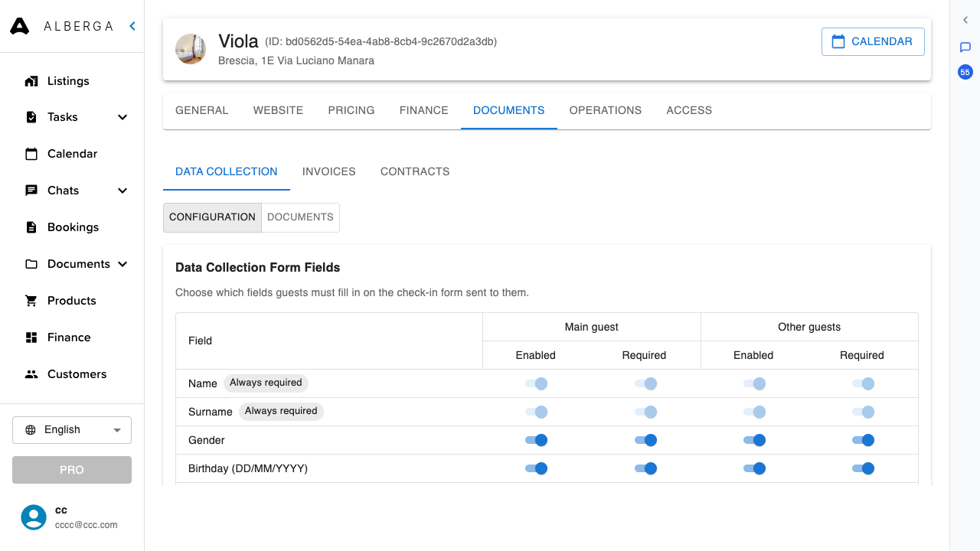Screen dimensions: 980x551
Task: Open the Contracts sub-tab
Action: pos(415,171)
